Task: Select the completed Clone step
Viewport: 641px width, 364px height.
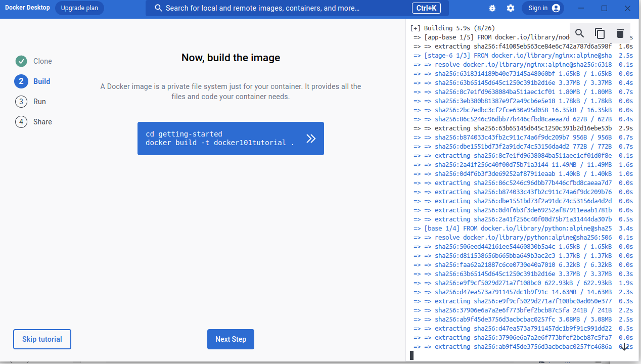Action: (x=33, y=61)
